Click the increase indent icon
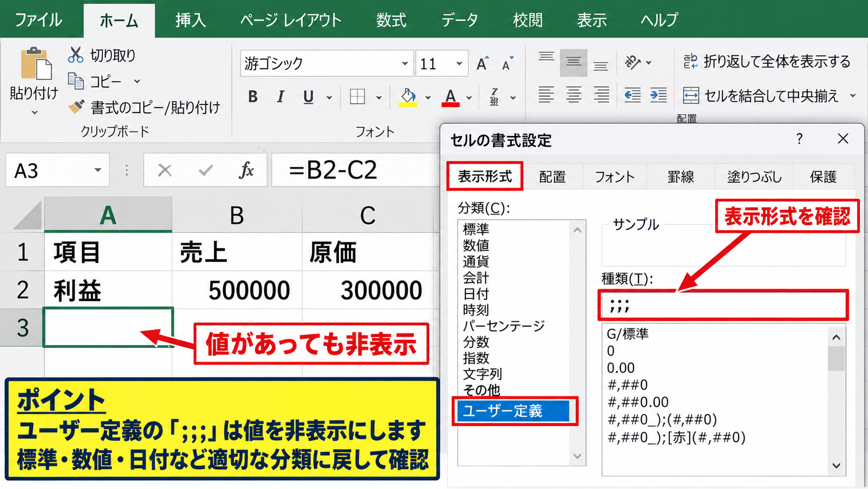 (659, 95)
